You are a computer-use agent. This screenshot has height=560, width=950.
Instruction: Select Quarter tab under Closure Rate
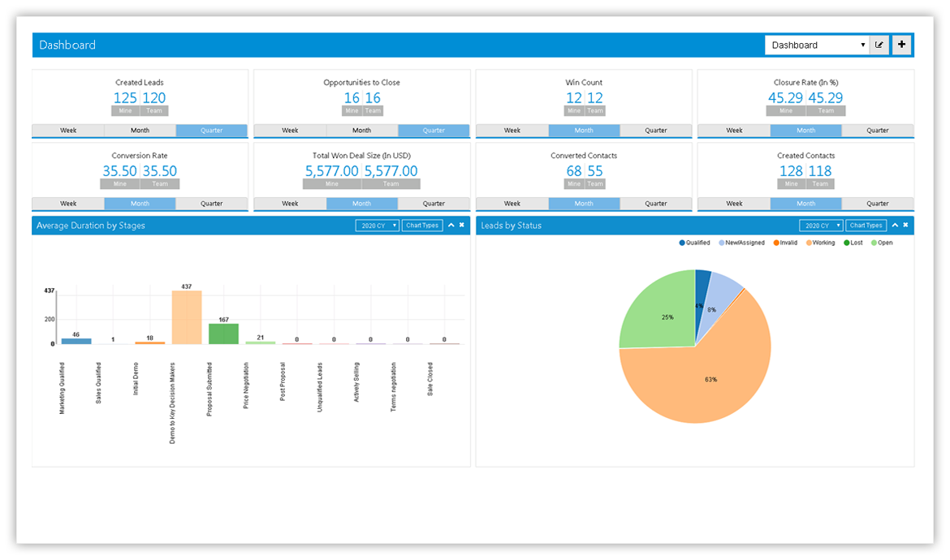pyautogui.click(x=877, y=131)
